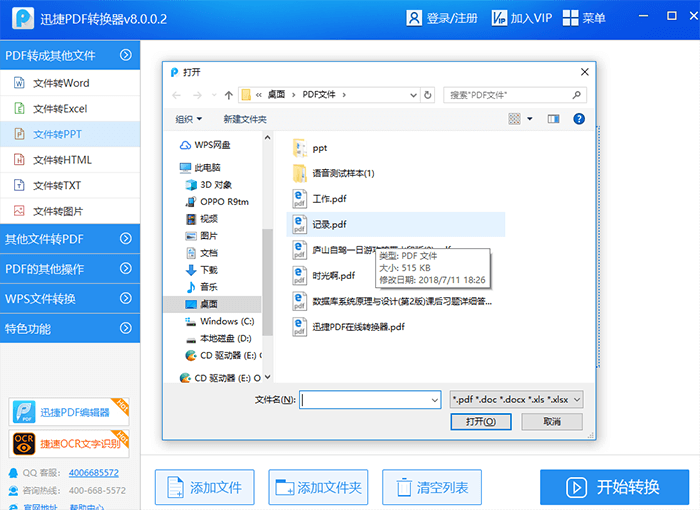Click the 添加文件 button
700x510 pixels.
click(x=204, y=487)
